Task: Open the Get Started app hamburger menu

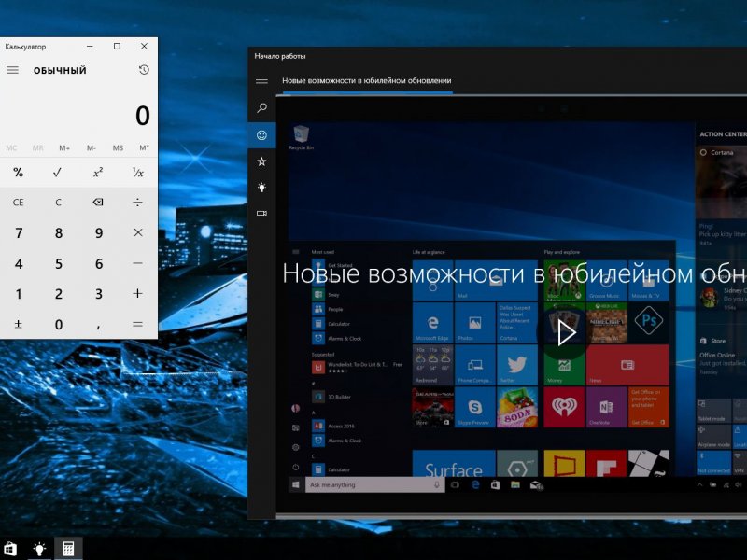Action: [261, 80]
